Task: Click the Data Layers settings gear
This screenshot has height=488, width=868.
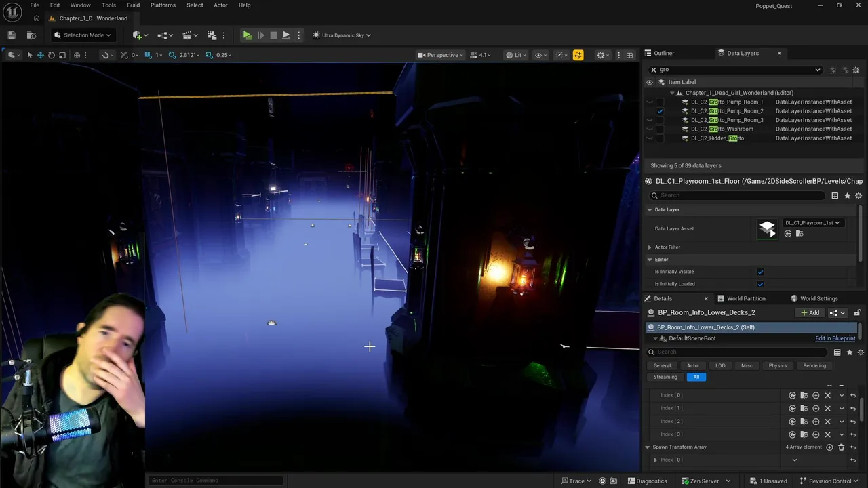Action: pyautogui.click(x=856, y=70)
